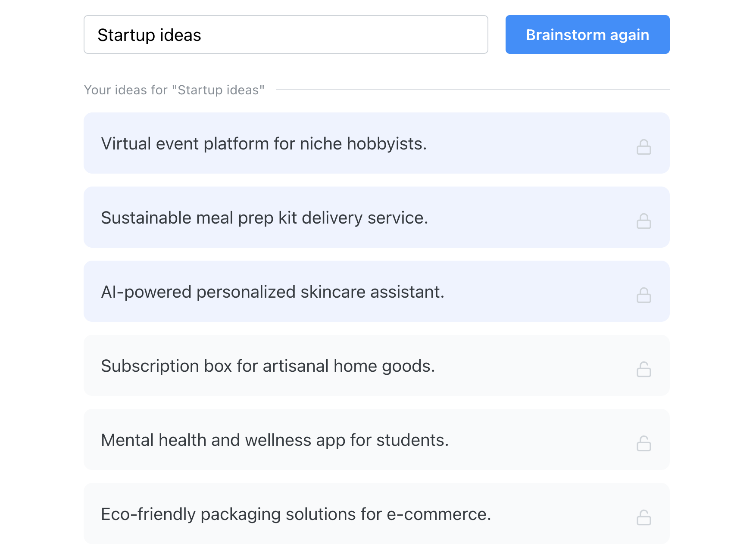Unlock the Virtual event platform idea
This screenshot has height=554, width=756.
click(644, 147)
